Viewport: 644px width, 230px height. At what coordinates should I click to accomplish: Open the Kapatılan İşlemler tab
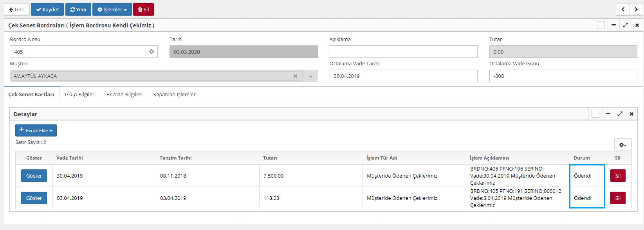[x=174, y=95]
